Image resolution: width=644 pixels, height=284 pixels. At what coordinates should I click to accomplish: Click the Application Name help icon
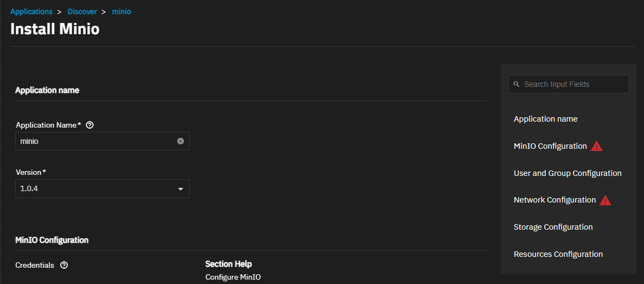click(91, 125)
